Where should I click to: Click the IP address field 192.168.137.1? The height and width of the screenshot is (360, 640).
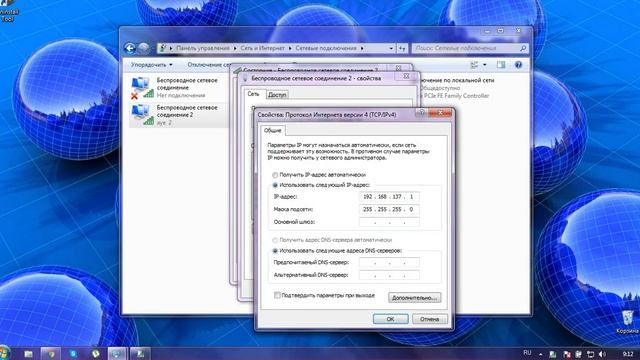click(x=389, y=197)
